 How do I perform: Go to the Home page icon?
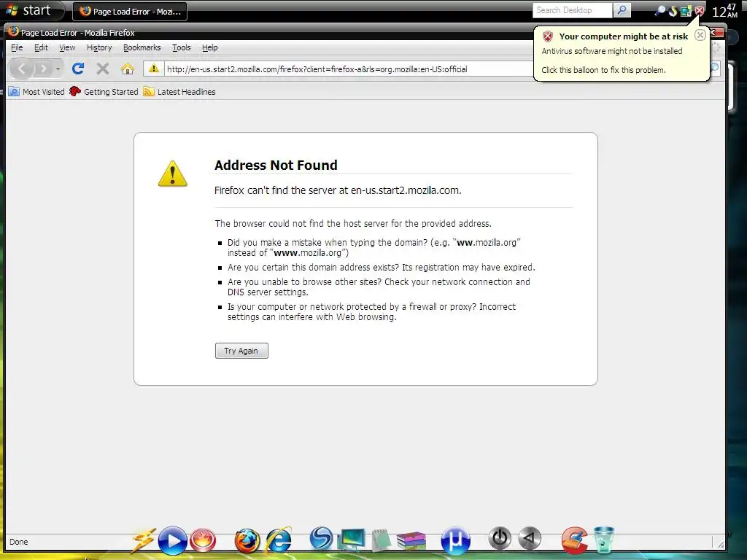pyautogui.click(x=127, y=69)
